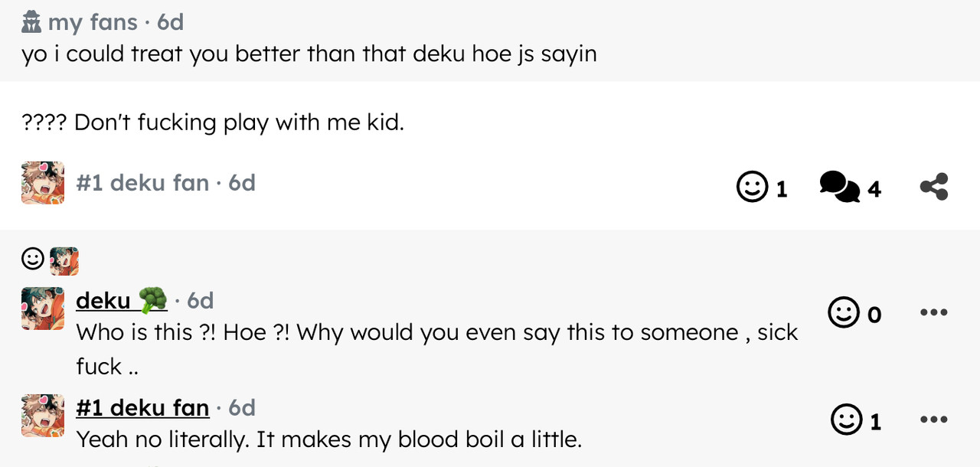Click the anonymous sender icon beside "my fans"
This screenshot has width=980, height=467.
pyautogui.click(x=31, y=23)
